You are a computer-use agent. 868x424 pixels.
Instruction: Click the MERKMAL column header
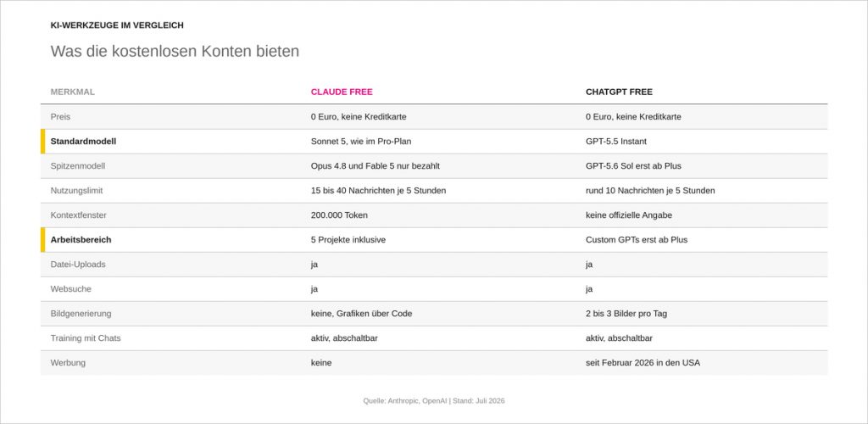point(73,92)
